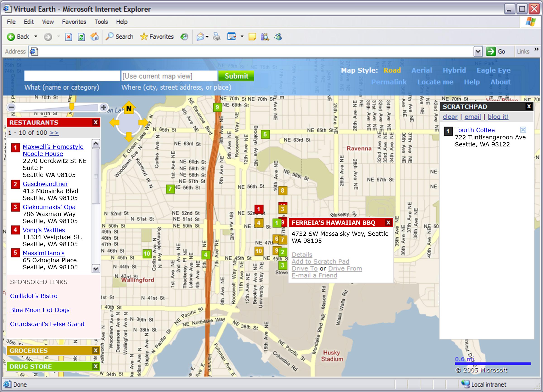
Task: Remove Fourth Coffee from the scratchpad
Action: [523, 130]
